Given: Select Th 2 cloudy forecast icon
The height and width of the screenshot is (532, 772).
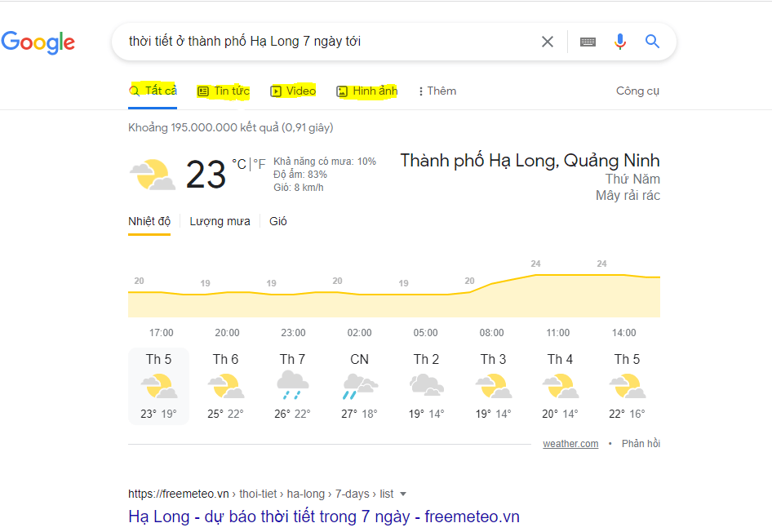Looking at the screenshot, I should (426, 384).
